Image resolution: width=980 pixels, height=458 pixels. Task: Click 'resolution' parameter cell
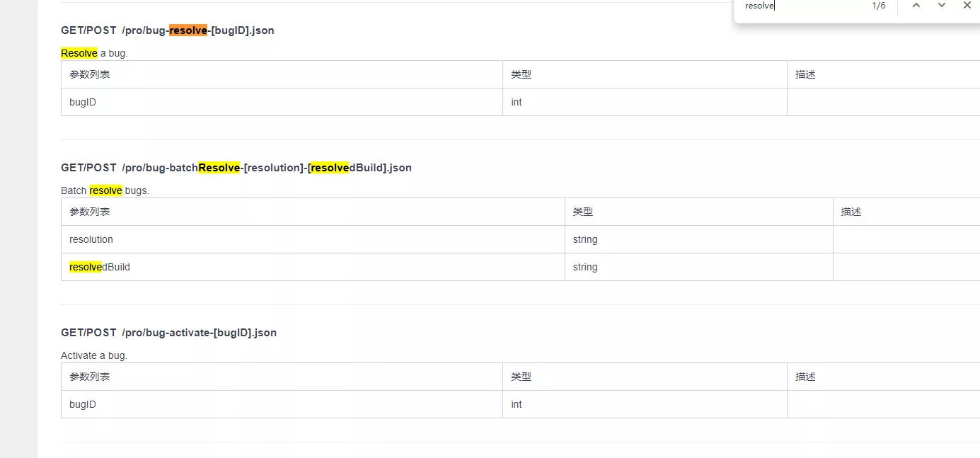[313, 239]
